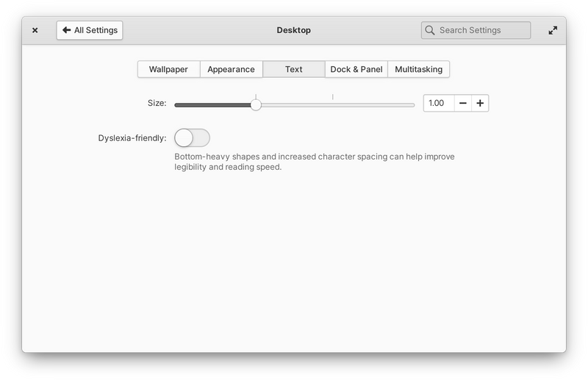Image resolution: width=588 pixels, height=380 pixels.
Task: Click the Bottom-heavy shapes description text
Action: 315,162
